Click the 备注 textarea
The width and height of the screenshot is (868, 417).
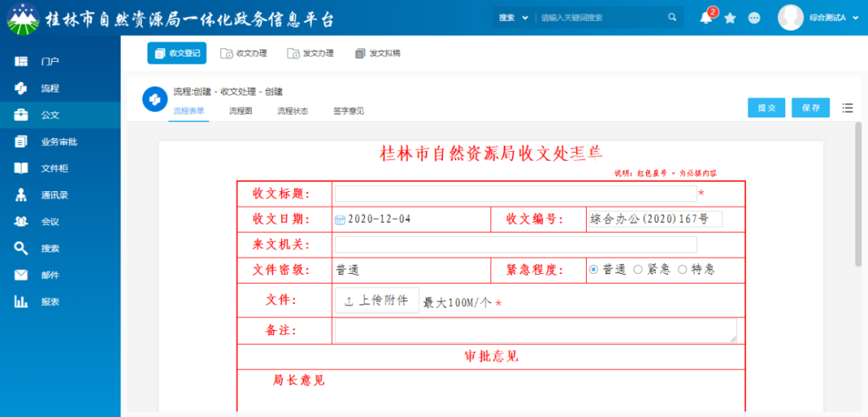tap(536, 331)
